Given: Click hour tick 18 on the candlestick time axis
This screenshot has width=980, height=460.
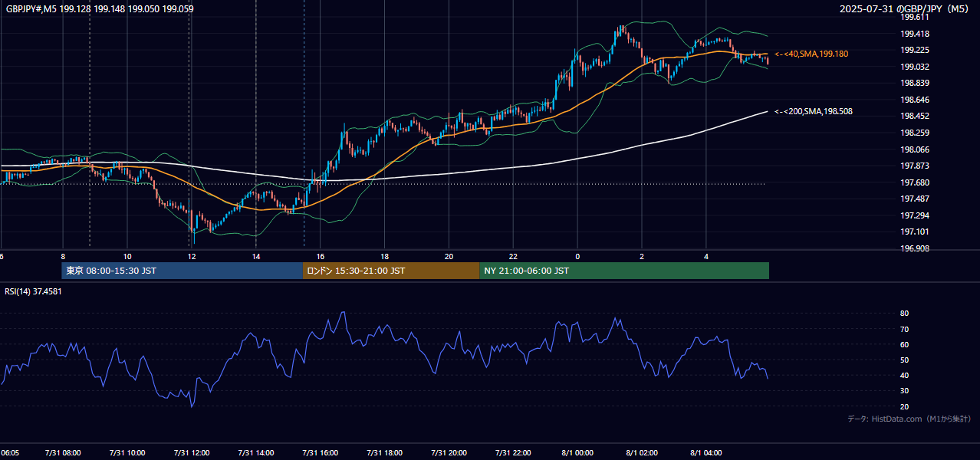Looking at the screenshot, I should pos(385,256).
